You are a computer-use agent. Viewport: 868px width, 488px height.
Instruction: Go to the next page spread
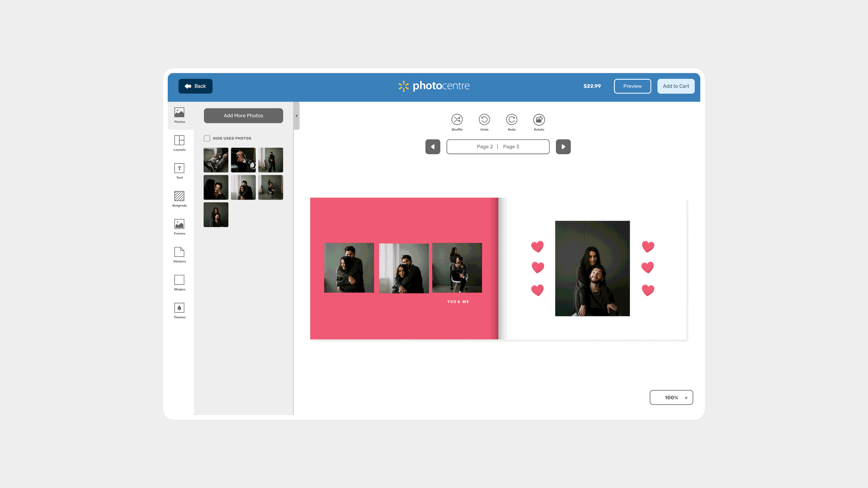pos(563,146)
